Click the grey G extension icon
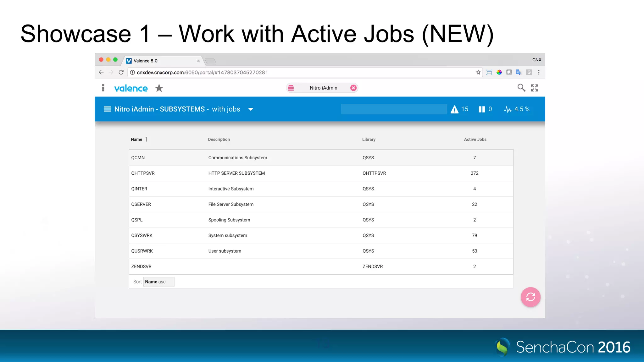Image resolution: width=644 pixels, height=362 pixels. pyautogui.click(x=529, y=72)
